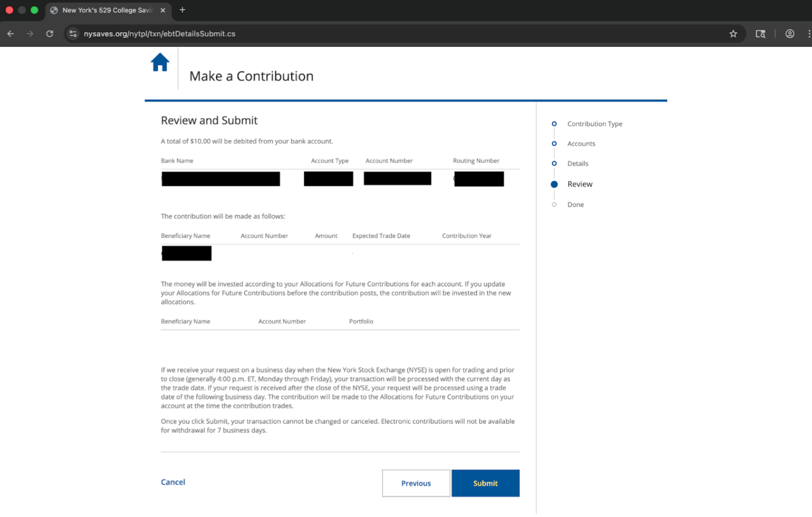This screenshot has width=812, height=517.
Task: Select the New York's 529 College Savings tab
Action: pos(107,10)
